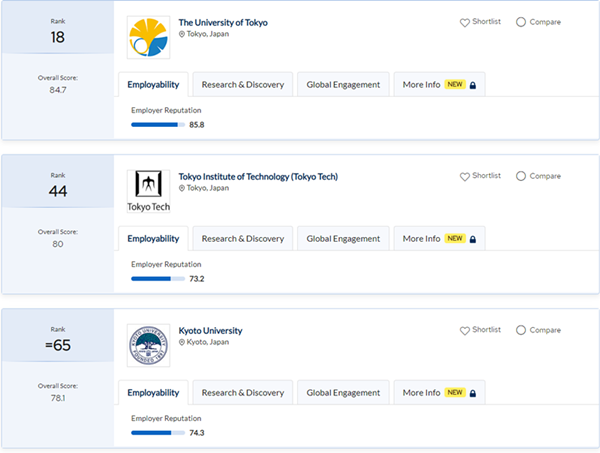The height and width of the screenshot is (453, 600).
Task: Click lock icon in Tokyo Tech More Info tab
Action: [473, 239]
